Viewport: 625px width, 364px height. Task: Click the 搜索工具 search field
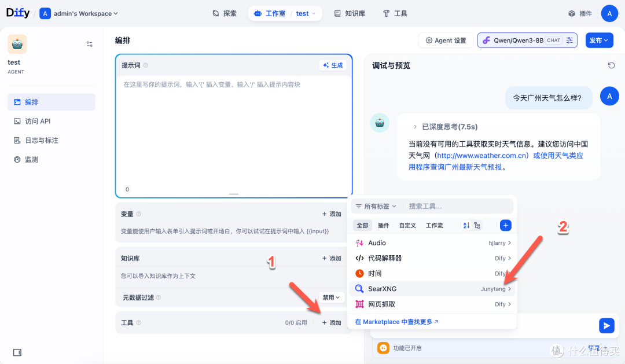[x=458, y=206]
